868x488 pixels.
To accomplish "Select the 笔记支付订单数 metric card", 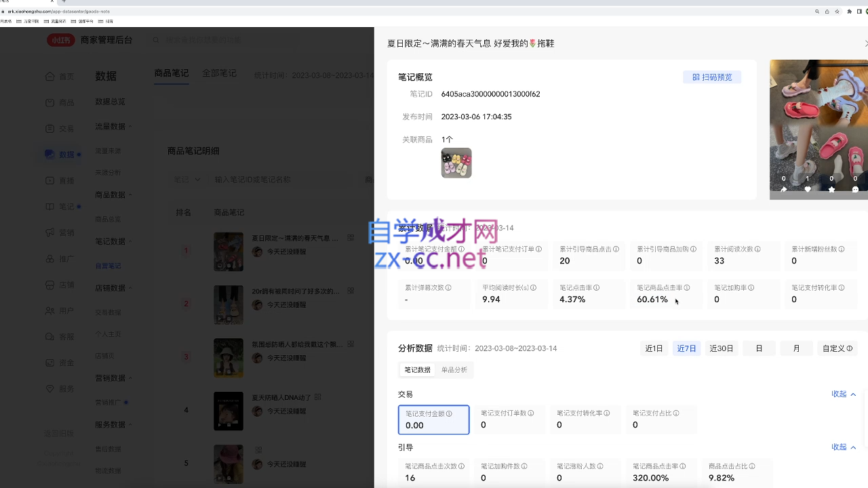I will (509, 420).
